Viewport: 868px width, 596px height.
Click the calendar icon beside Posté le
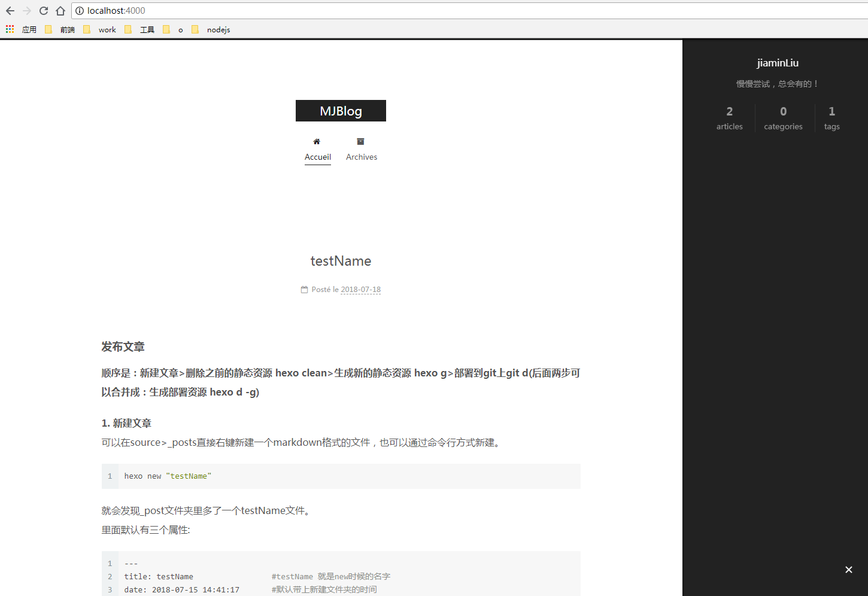(x=304, y=290)
